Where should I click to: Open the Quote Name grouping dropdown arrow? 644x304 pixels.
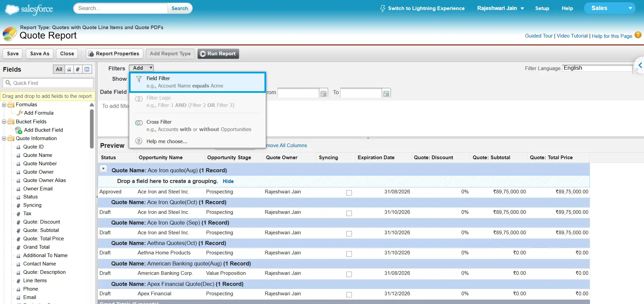point(104,169)
